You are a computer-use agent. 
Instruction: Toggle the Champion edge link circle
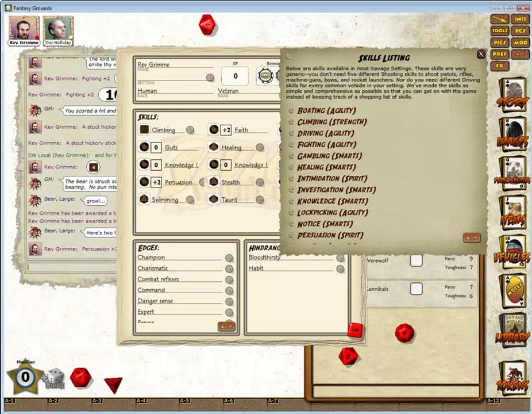[x=229, y=258]
